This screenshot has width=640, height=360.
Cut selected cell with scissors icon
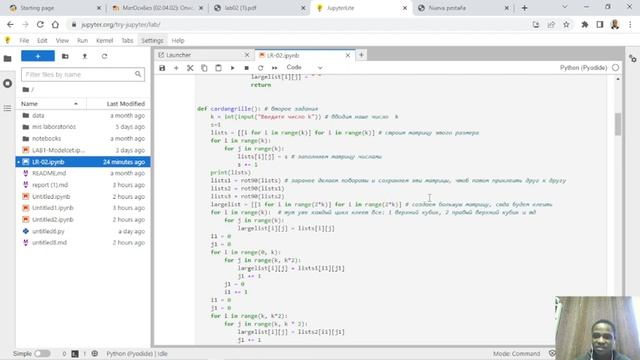tap(190, 68)
